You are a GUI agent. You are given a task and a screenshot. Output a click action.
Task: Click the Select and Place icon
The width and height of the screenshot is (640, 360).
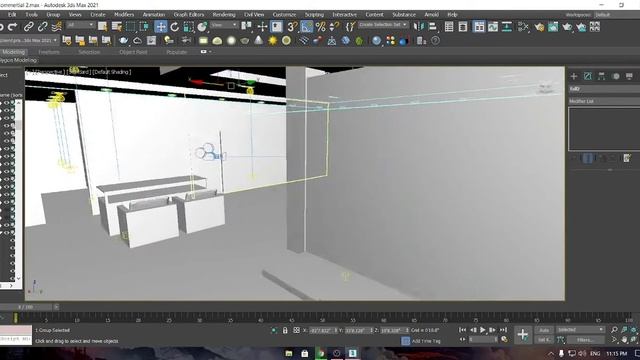202,27
